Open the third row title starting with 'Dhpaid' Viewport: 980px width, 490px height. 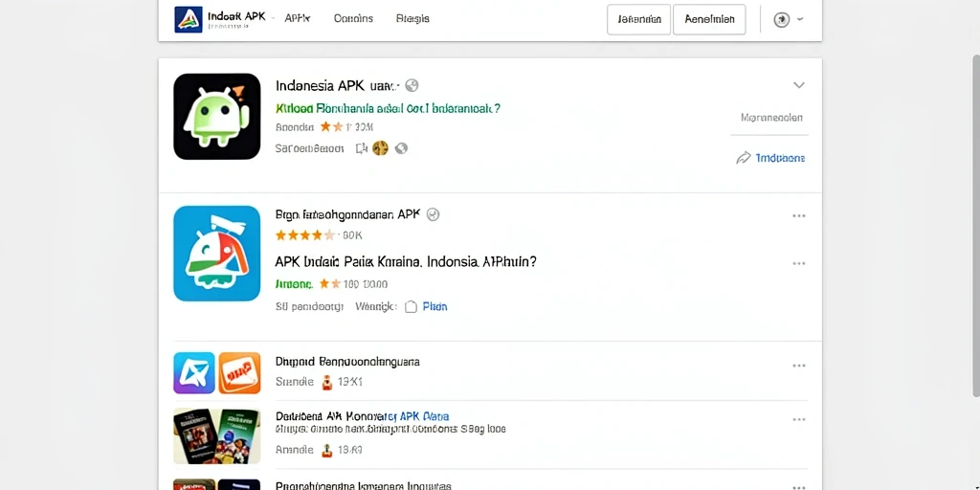point(347,361)
